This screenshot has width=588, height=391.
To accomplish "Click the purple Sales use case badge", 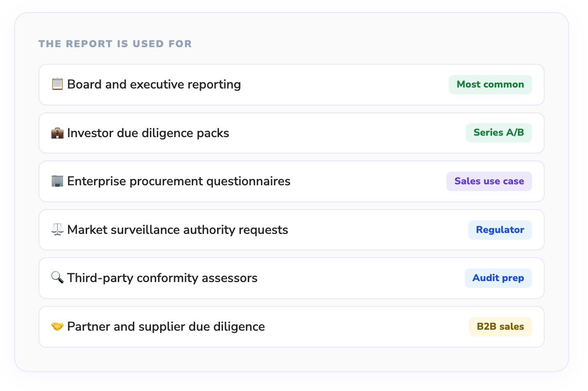I will click(x=489, y=181).
